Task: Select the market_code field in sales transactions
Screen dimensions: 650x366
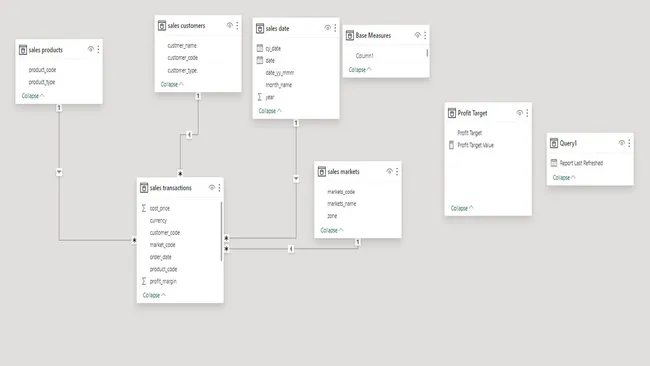Action: [162, 245]
